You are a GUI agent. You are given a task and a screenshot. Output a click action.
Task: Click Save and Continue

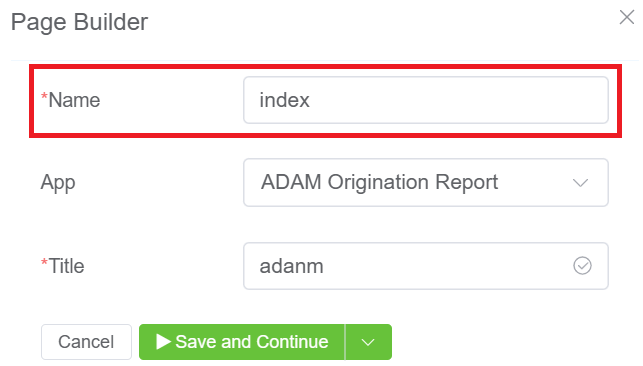[242, 342]
